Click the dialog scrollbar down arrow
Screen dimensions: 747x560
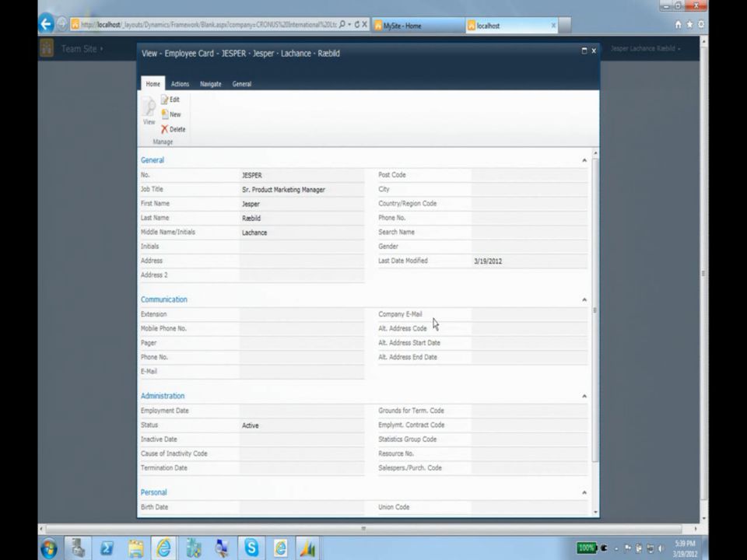(595, 513)
